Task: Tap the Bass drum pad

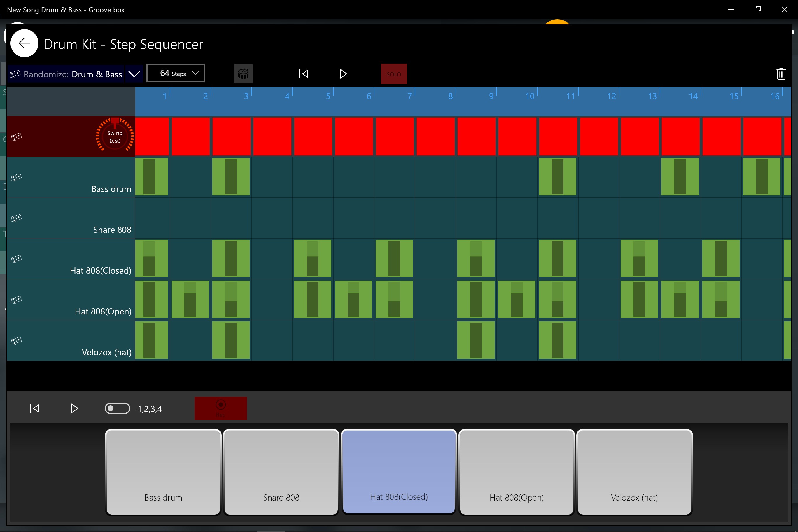Action: (163, 472)
